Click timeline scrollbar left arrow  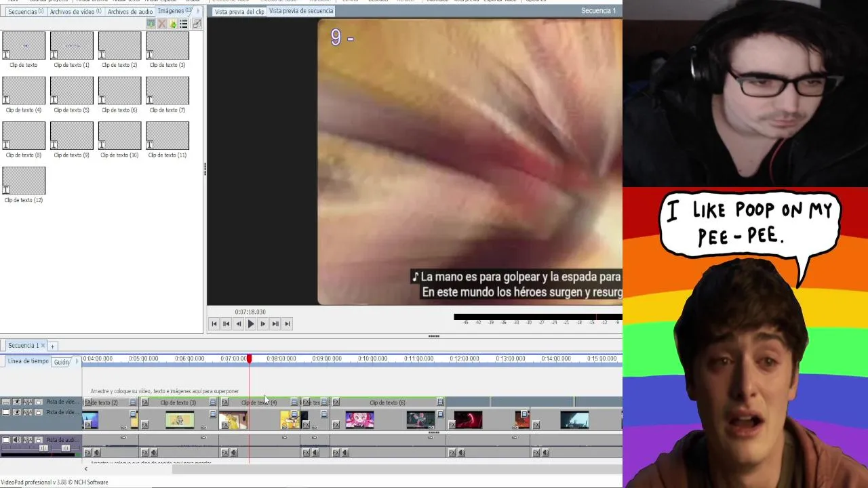pyautogui.click(x=85, y=468)
